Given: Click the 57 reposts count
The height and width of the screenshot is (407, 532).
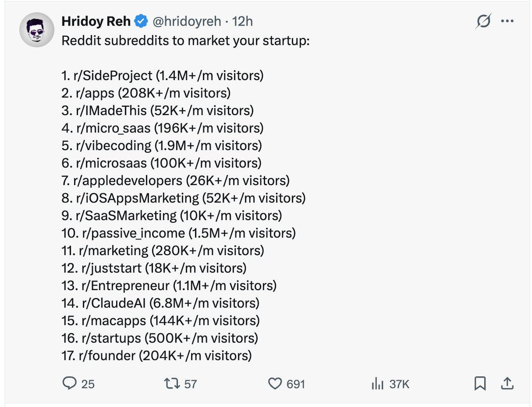Looking at the screenshot, I should point(190,384).
